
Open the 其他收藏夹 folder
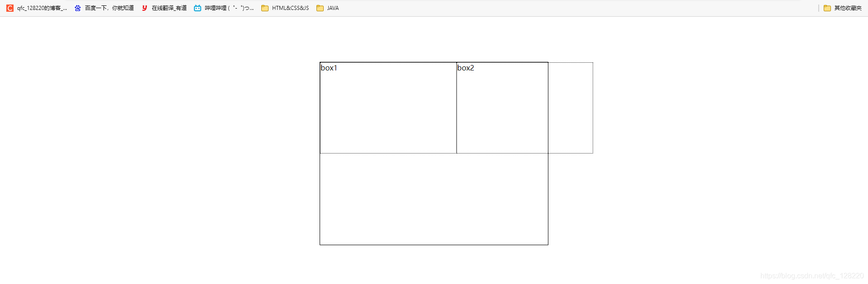(x=843, y=8)
